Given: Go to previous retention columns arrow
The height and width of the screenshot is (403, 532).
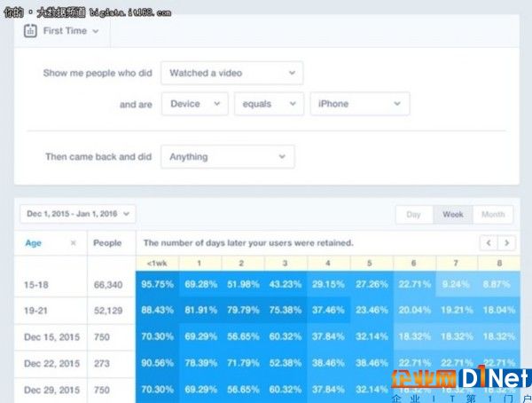Looking at the screenshot, I should pyautogui.click(x=489, y=243).
